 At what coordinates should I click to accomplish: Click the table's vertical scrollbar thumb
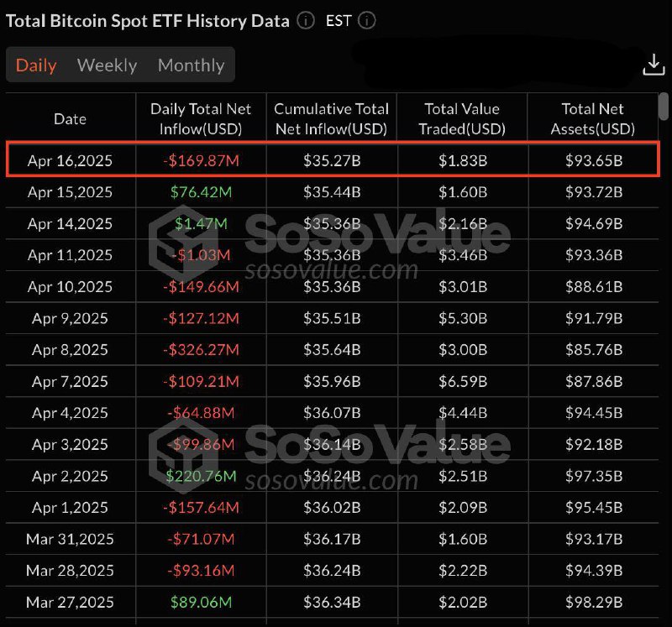(x=664, y=107)
